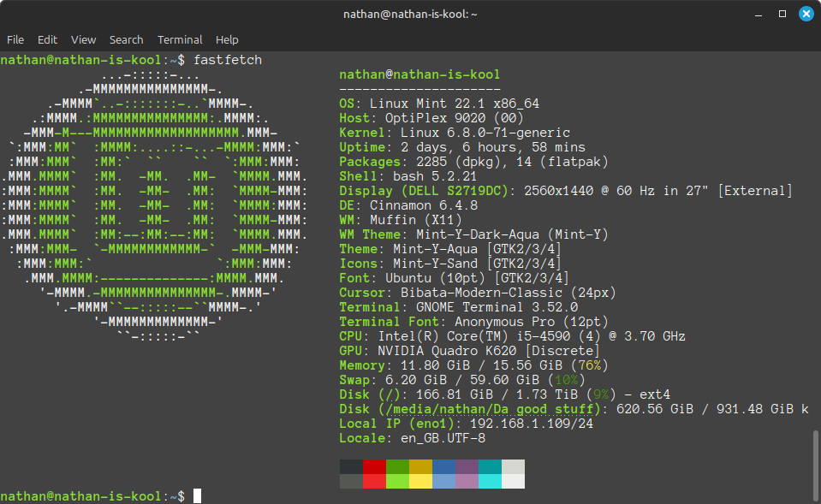This screenshot has height=504, width=821.
Task: Click the 'Icons: Mint-Y-Sand' line
Action: (x=451, y=264)
